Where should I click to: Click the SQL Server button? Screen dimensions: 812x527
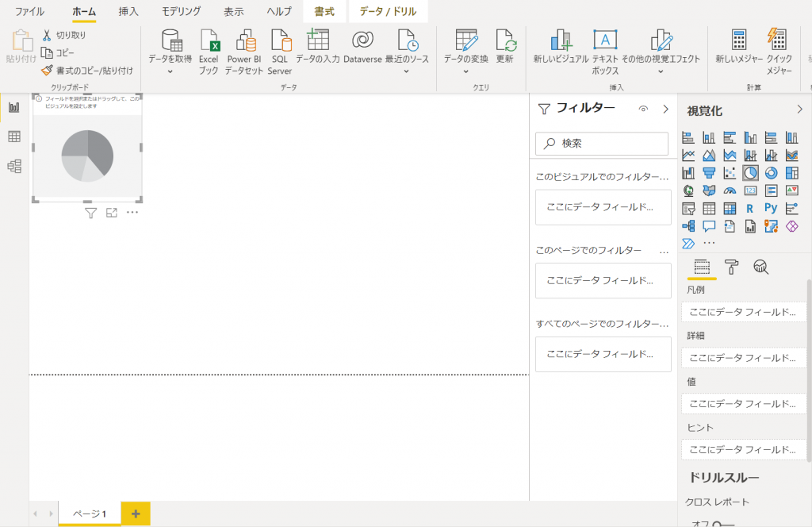pos(280,52)
